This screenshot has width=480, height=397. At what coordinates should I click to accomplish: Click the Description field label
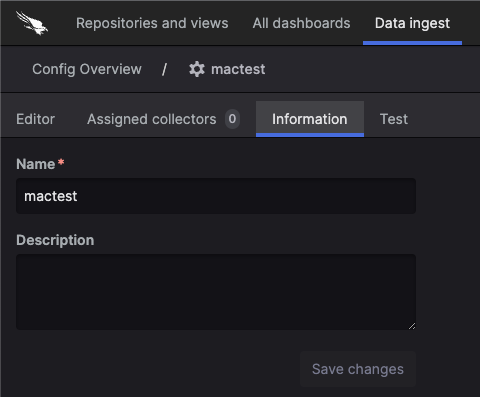click(x=55, y=240)
